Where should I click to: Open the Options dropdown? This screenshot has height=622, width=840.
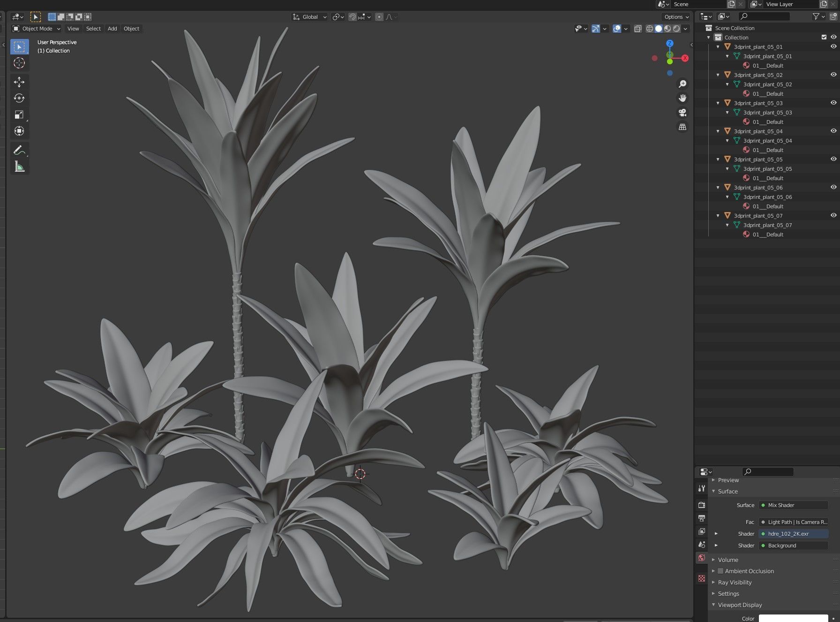coord(676,17)
